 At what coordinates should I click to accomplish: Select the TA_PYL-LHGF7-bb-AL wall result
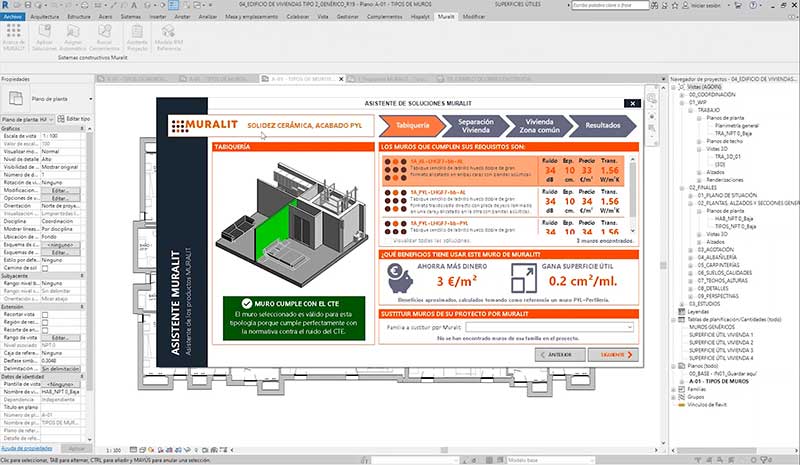[x=503, y=202]
